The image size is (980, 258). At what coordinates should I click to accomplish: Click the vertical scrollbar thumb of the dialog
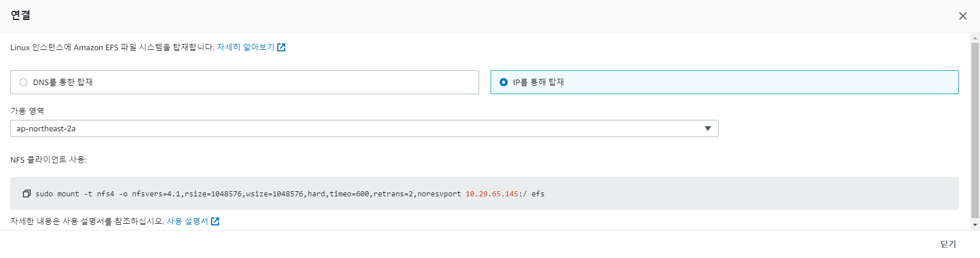pos(975,130)
